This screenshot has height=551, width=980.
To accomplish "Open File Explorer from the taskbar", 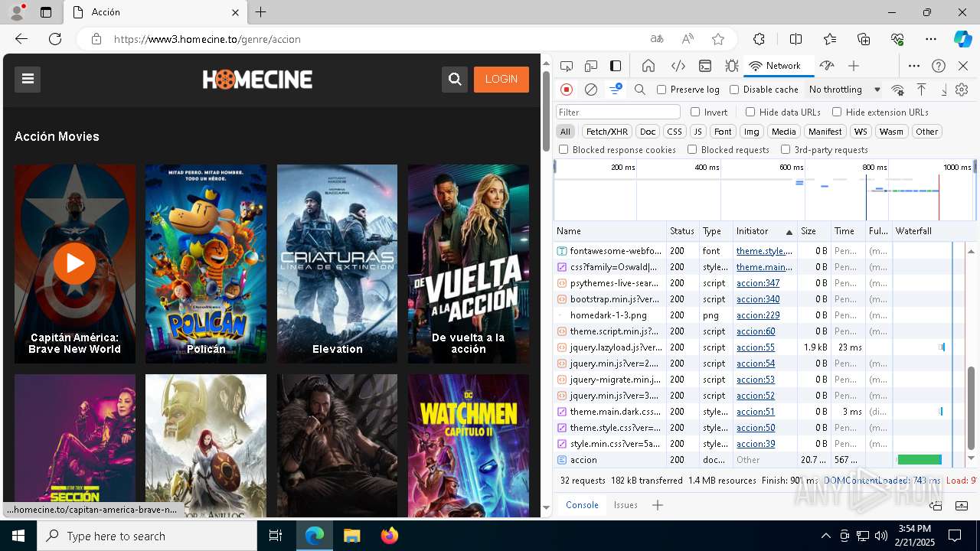I will (x=352, y=536).
